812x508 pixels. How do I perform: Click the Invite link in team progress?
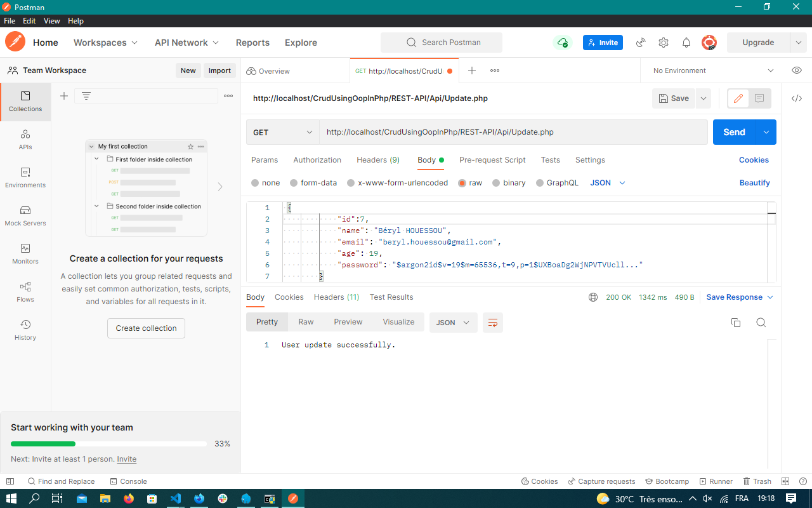127,459
